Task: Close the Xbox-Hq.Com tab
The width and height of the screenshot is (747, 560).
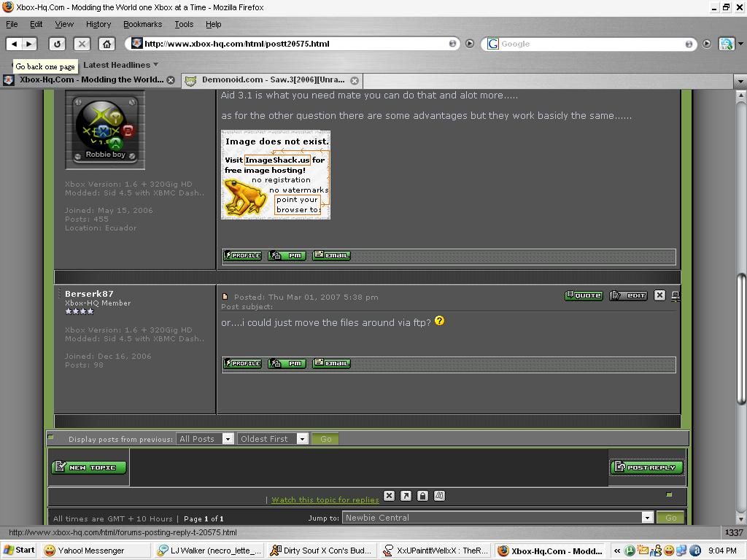Action: (x=171, y=80)
